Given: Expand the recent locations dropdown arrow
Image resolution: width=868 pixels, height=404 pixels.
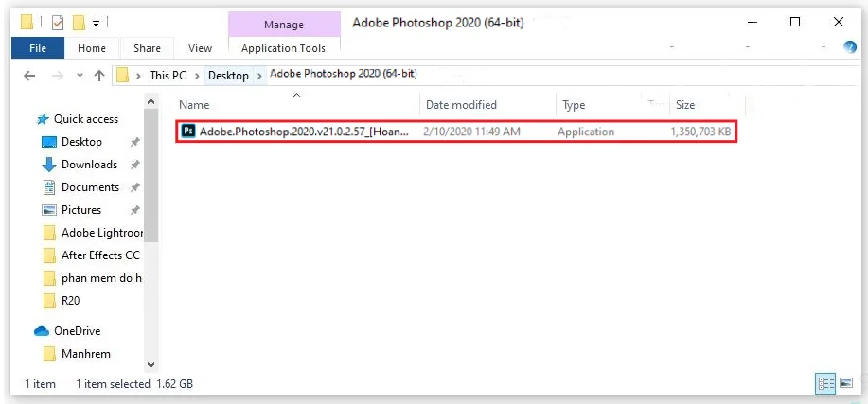Looking at the screenshot, I should (x=79, y=76).
